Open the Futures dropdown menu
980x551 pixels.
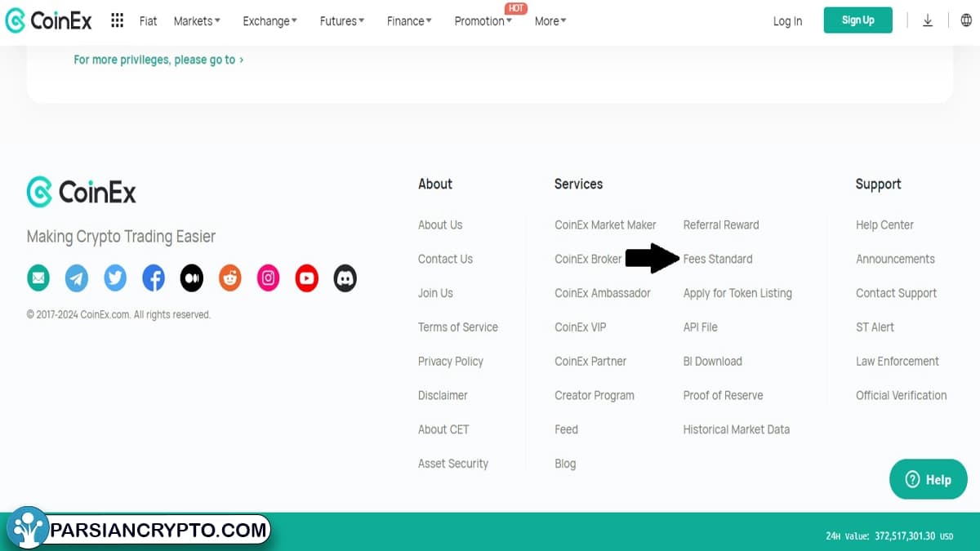point(342,21)
